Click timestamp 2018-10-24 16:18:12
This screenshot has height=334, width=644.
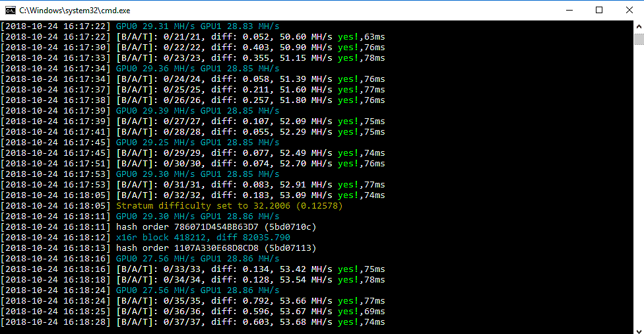tap(55, 238)
